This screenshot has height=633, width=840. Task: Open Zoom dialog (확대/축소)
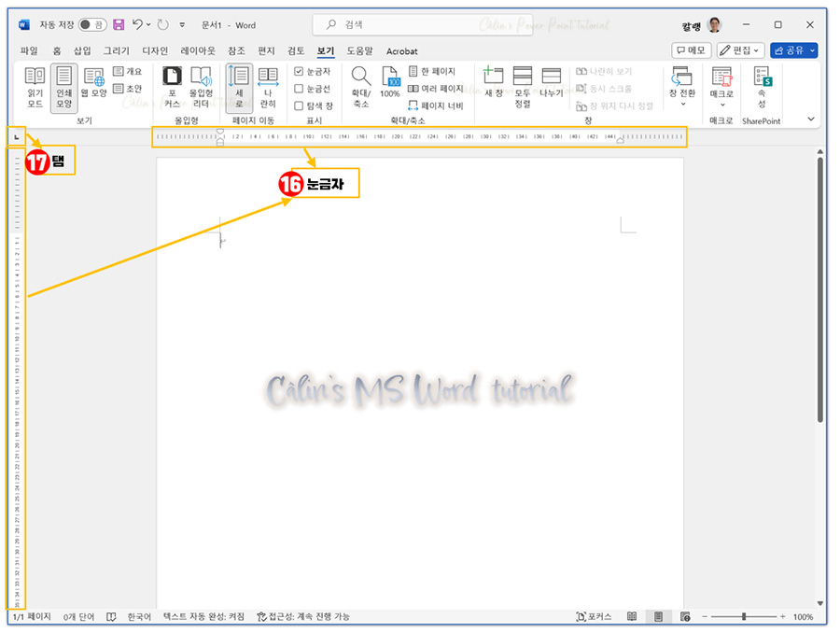click(x=361, y=88)
